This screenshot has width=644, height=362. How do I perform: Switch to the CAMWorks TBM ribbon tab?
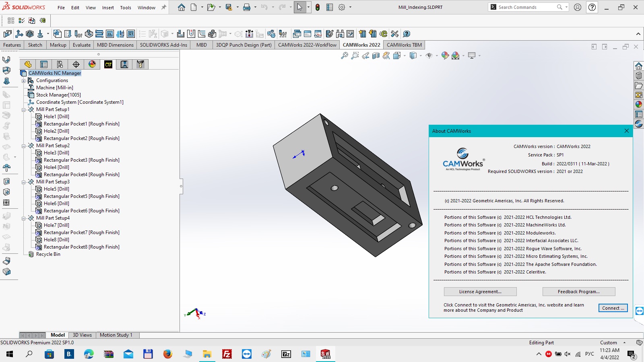click(x=404, y=45)
